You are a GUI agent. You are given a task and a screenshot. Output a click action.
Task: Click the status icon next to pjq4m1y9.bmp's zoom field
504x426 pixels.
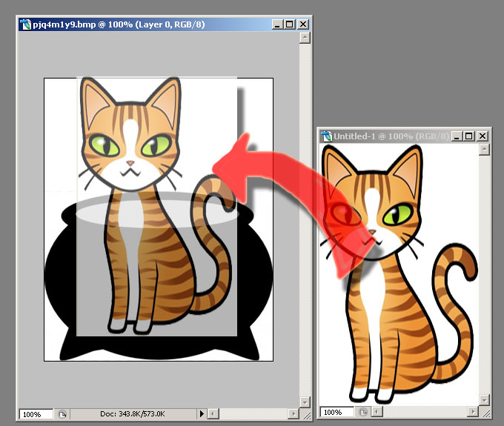pyautogui.click(x=62, y=414)
